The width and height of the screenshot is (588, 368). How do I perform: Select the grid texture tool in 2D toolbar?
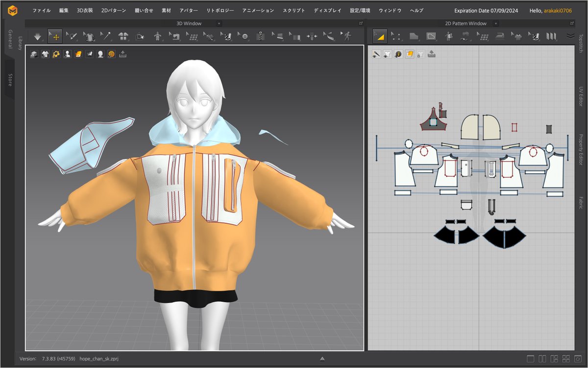[x=483, y=36]
